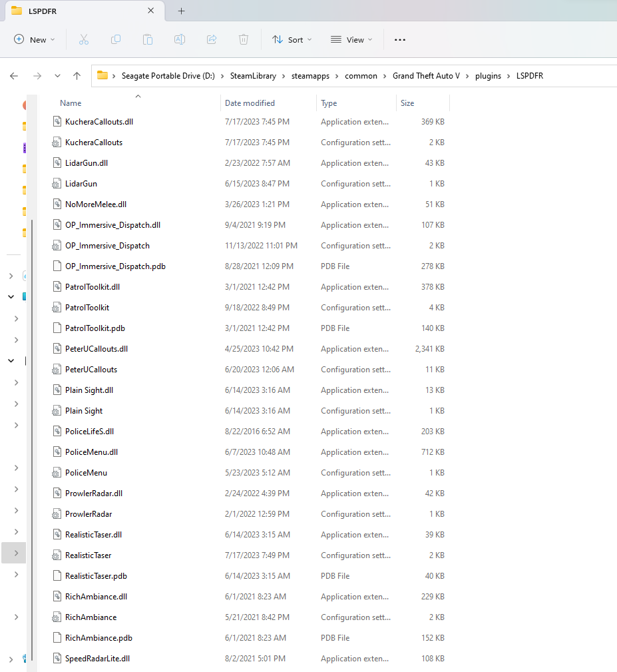Expand chevron after SteamLibrary breadcrumb
The image size is (617, 672).
point(284,76)
